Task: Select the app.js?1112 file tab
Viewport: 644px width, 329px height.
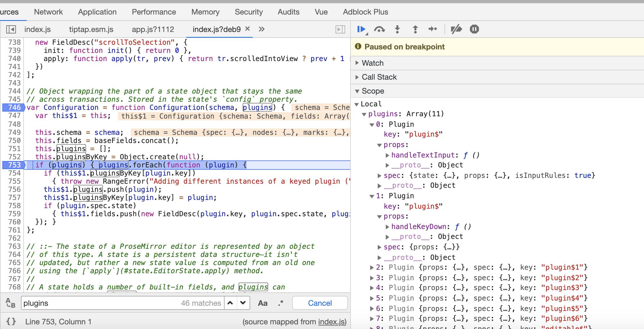Action: click(x=153, y=29)
